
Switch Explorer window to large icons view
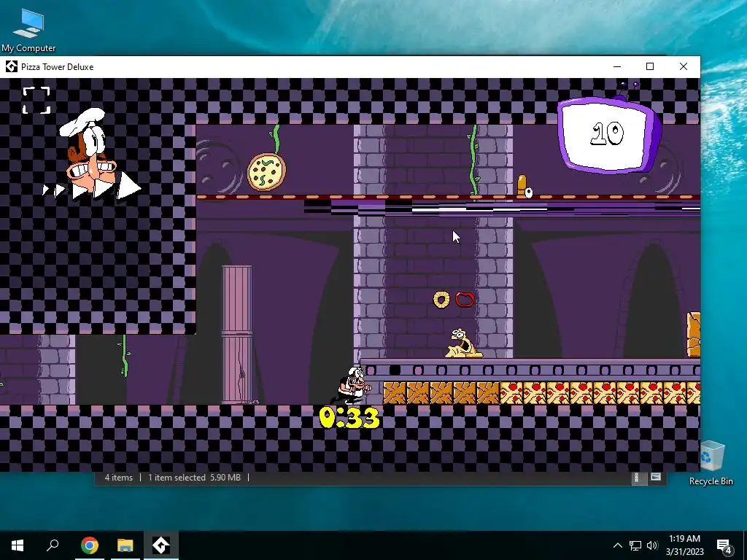(x=656, y=477)
